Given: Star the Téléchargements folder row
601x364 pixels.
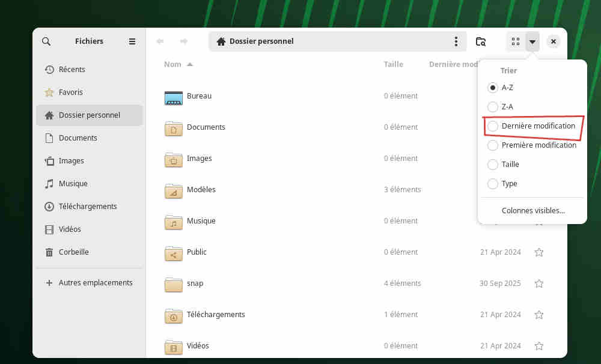Looking at the screenshot, I should click(539, 315).
